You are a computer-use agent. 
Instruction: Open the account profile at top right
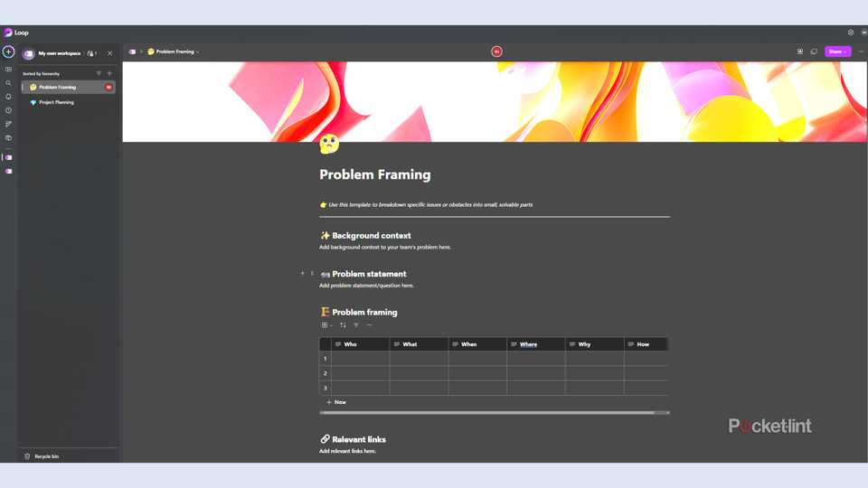pos(863,33)
